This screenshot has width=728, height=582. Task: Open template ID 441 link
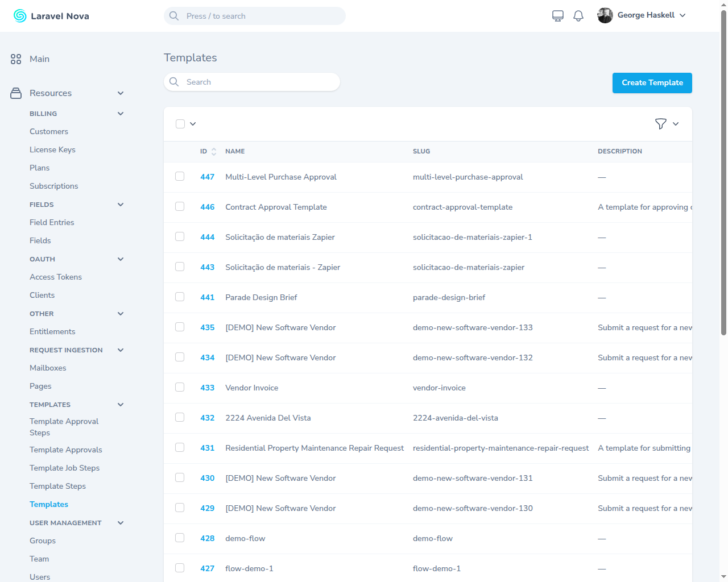[207, 298]
